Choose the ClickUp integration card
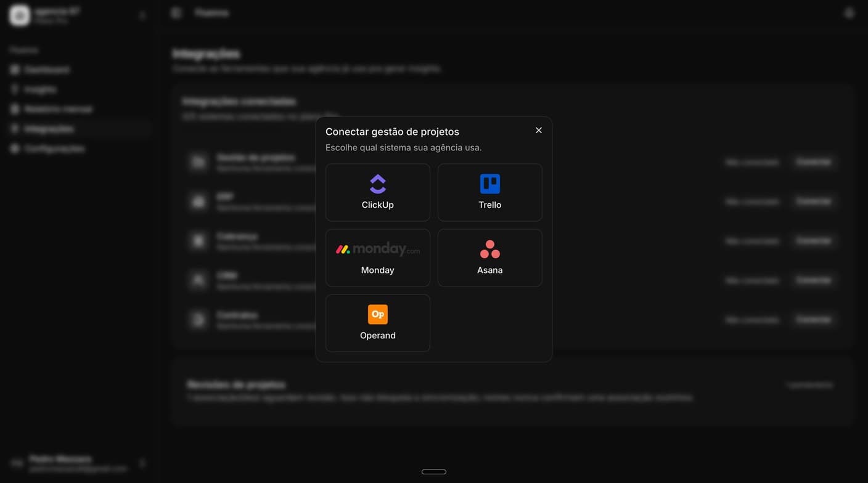This screenshot has height=483, width=868. (378, 192)
